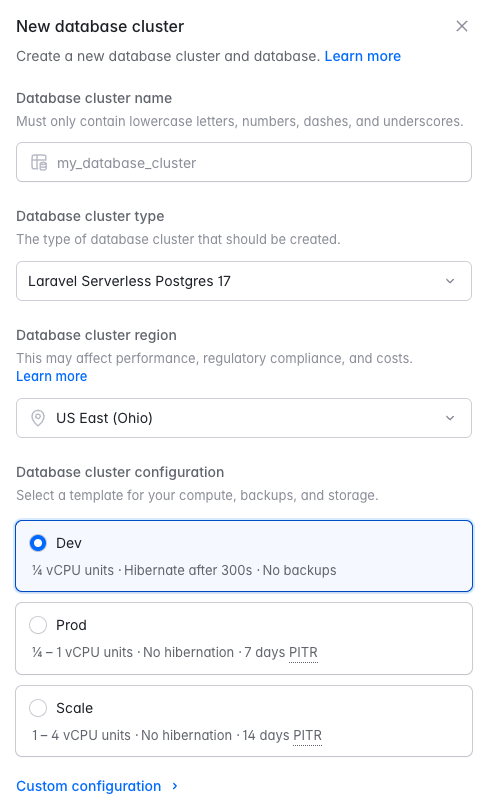Click the chevron arrow next to Custom configuration
This screenshot has height=801, width=486.
coord(175,786)
